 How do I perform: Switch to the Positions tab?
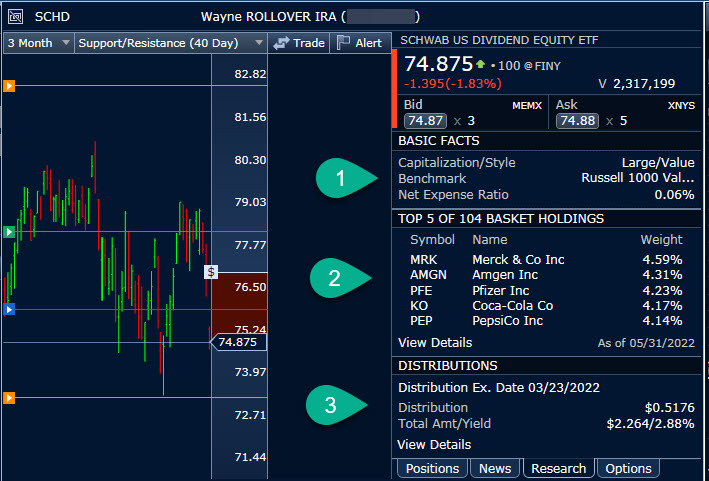pyautogui.click(x=433, y=468)
